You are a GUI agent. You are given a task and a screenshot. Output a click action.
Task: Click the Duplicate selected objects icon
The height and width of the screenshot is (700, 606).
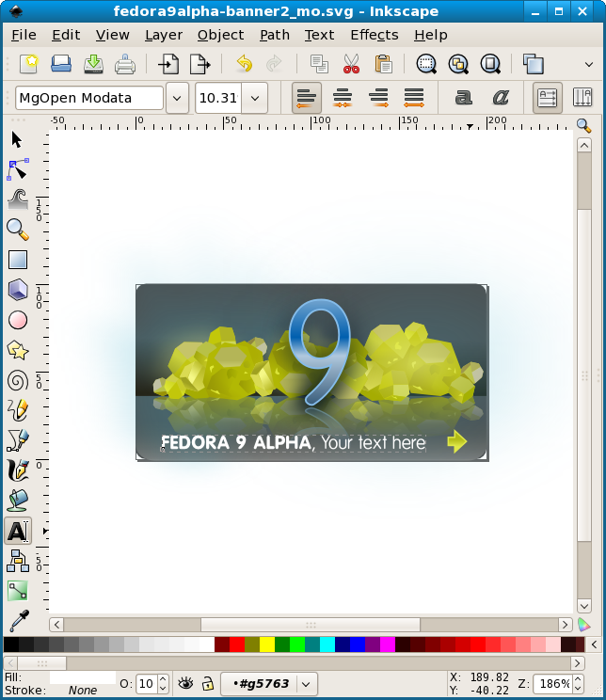tap(534, 64)
